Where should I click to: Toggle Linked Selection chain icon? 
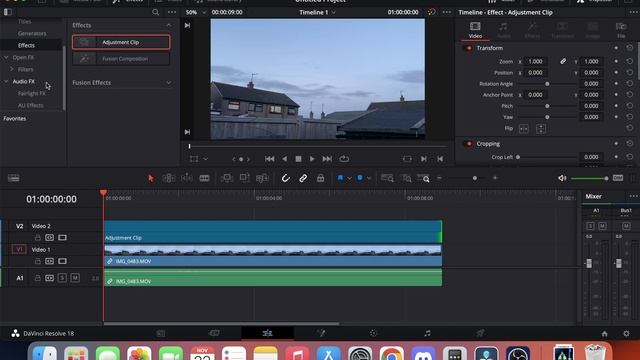click(303, 178)
